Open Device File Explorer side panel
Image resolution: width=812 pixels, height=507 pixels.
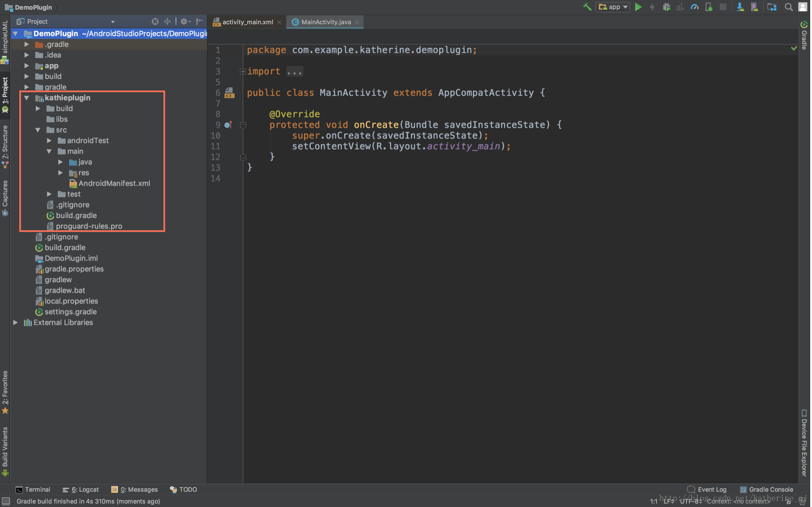click(804, 443)
